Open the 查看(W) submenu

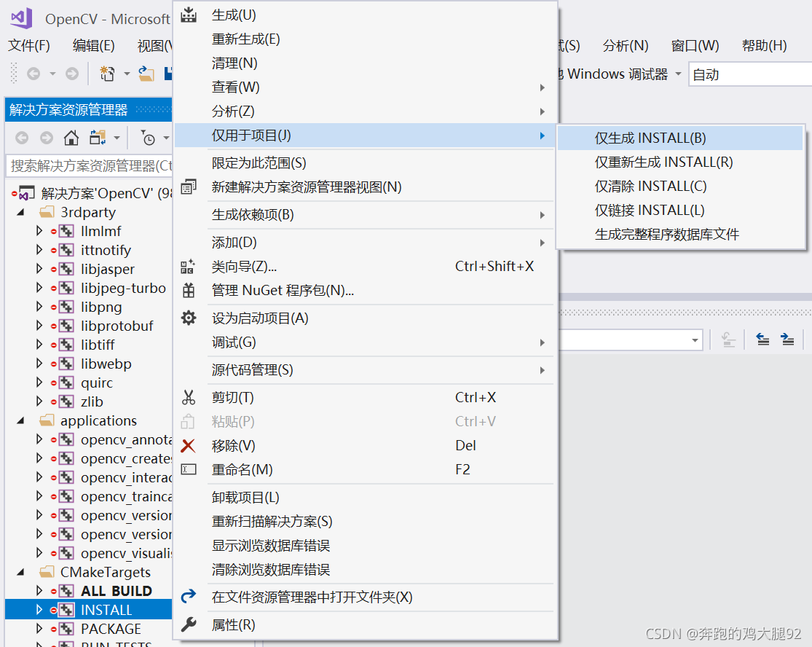(x=365, y=87)
